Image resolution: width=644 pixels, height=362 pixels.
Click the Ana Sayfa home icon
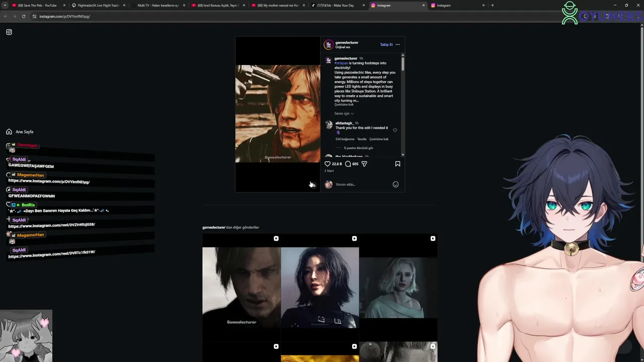[x=9, y=132]
